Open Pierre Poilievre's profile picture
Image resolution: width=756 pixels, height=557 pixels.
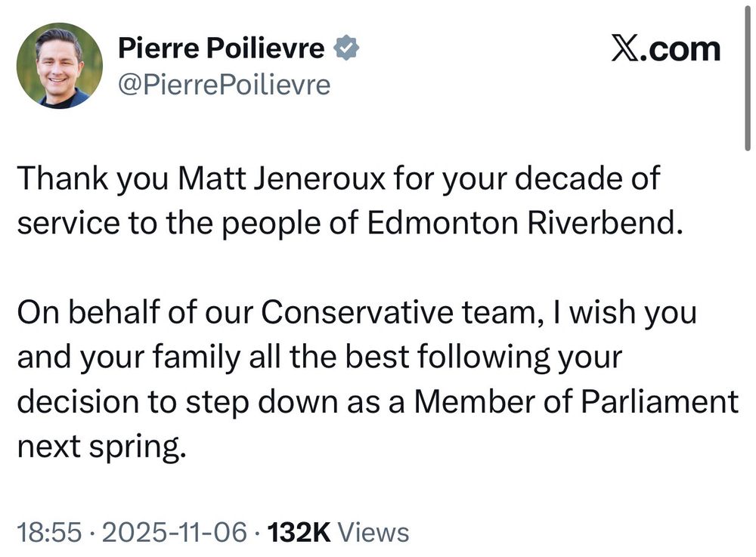tap(59, 64)
